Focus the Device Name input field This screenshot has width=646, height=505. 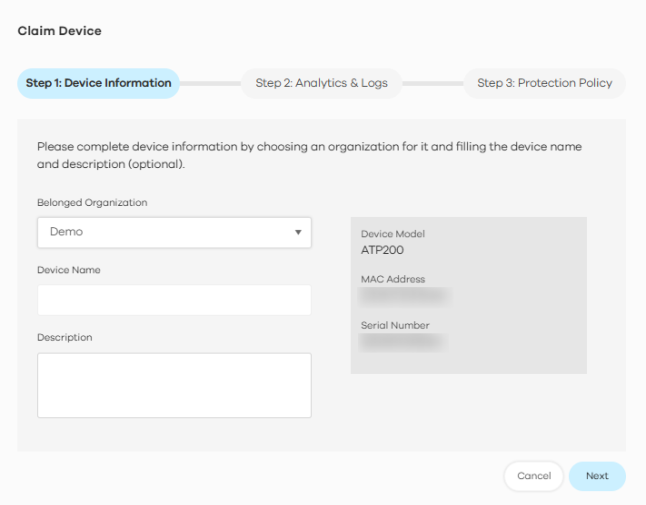(174, 300)
